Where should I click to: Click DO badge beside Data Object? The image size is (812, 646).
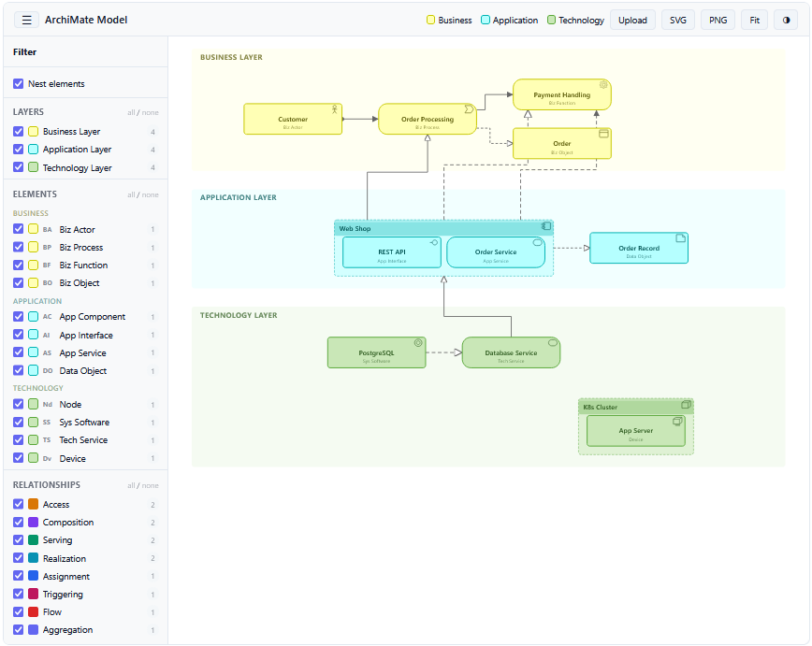48,370
